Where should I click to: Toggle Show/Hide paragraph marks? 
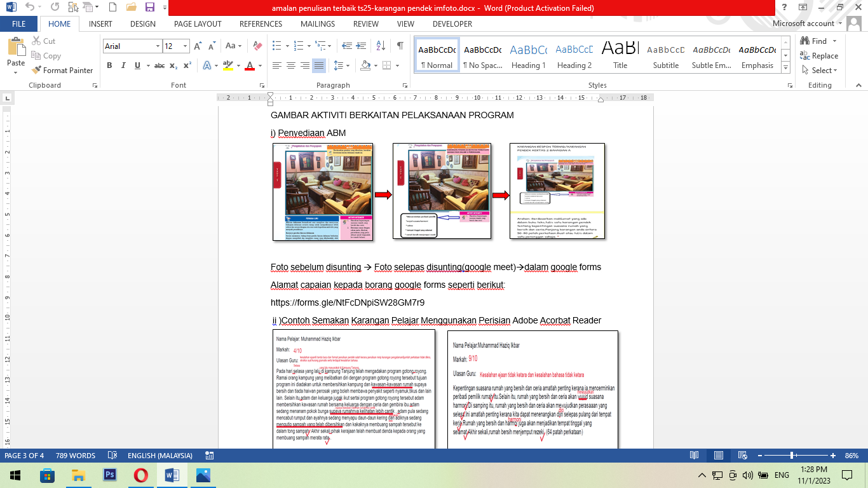coord(400,46)
